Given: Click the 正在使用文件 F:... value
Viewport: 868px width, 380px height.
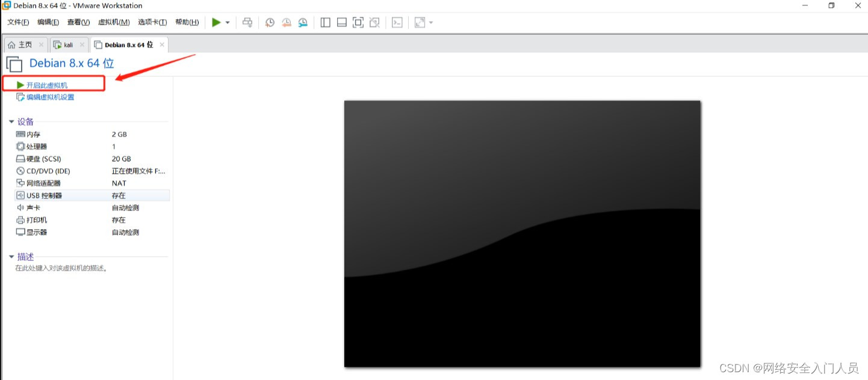Looking at the screenshot, I should tap(138, 171).
